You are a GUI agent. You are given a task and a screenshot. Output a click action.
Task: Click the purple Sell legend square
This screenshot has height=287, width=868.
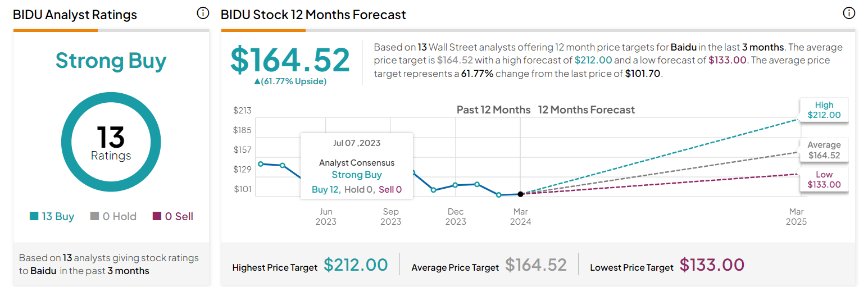pyautogui.click(x=157, y=216)
